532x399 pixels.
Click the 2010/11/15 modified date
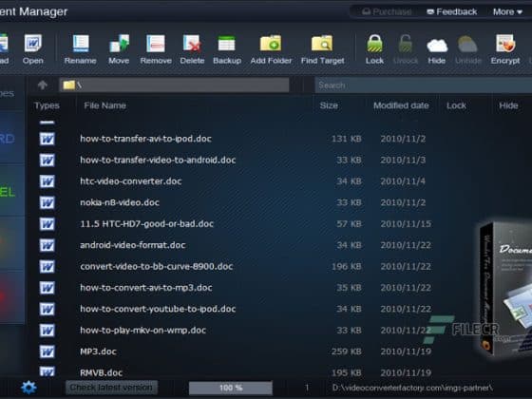pyautogui.click(x=406, y=223)
